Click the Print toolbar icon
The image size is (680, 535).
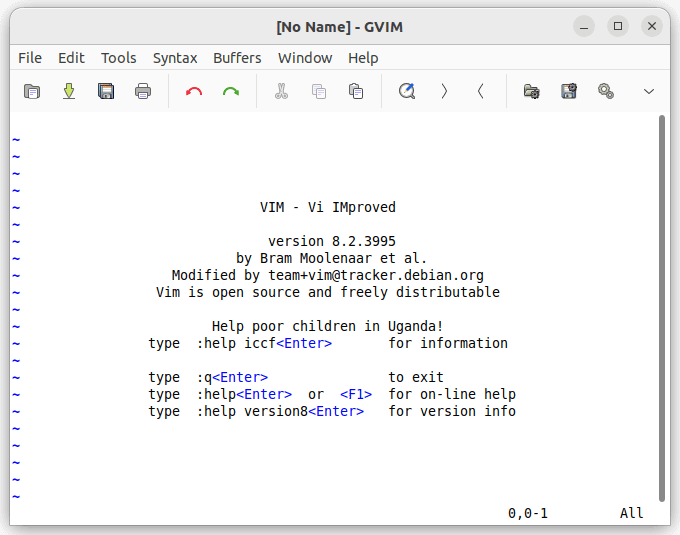pyautogui.click(x=143, y=91)
